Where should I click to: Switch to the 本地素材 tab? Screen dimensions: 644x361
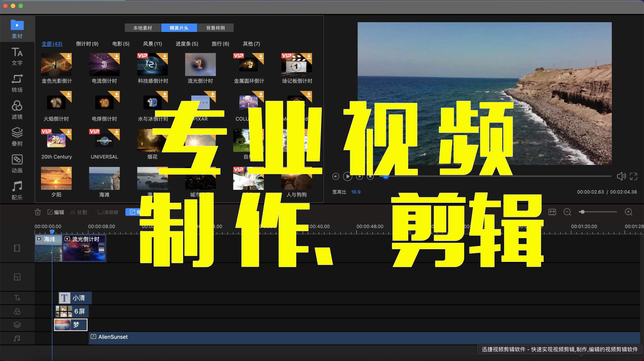[x=143, y=28]
